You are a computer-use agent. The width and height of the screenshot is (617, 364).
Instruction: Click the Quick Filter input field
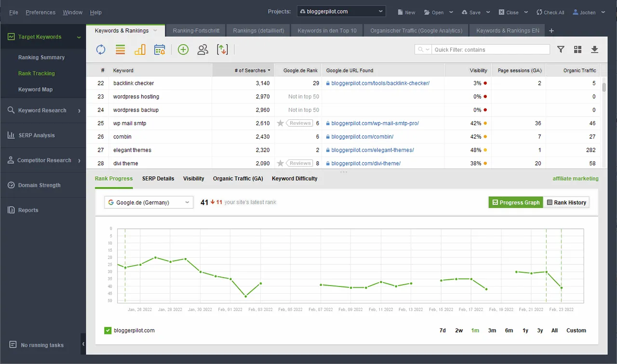(491, 50)
